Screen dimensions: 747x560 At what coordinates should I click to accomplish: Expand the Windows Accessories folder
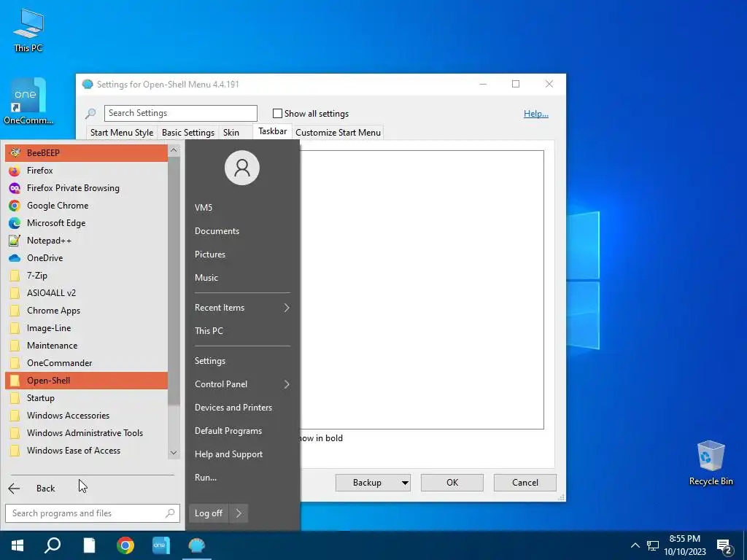pyautogui.click(x=86, y=416)
